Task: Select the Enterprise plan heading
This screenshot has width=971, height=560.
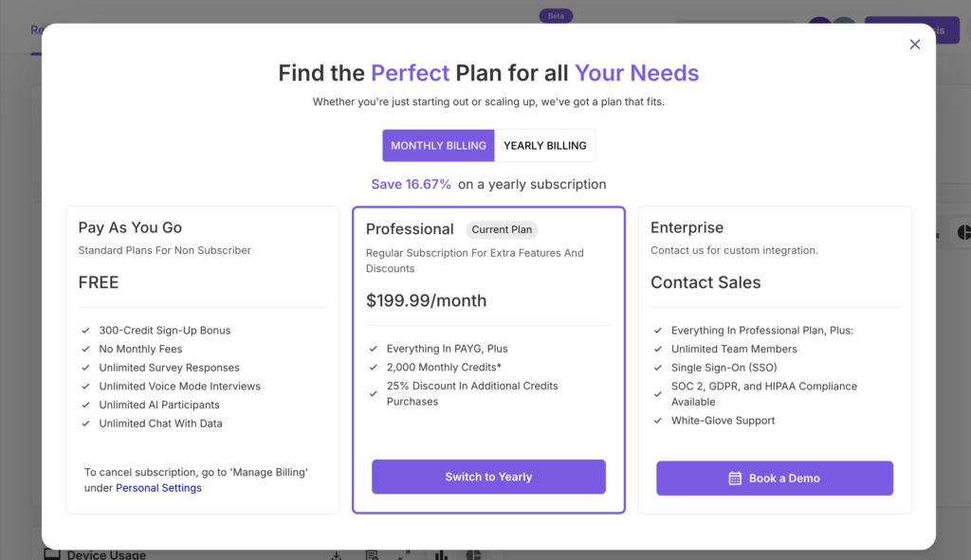Action: [x=687, y=227]
